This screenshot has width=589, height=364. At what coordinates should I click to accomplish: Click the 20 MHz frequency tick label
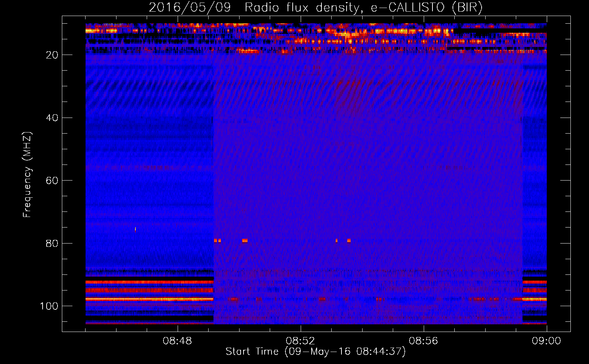click(52, 55)
